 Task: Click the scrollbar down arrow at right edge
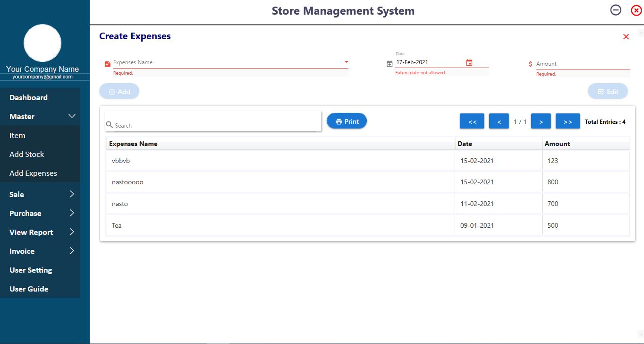tap(641, 333)
